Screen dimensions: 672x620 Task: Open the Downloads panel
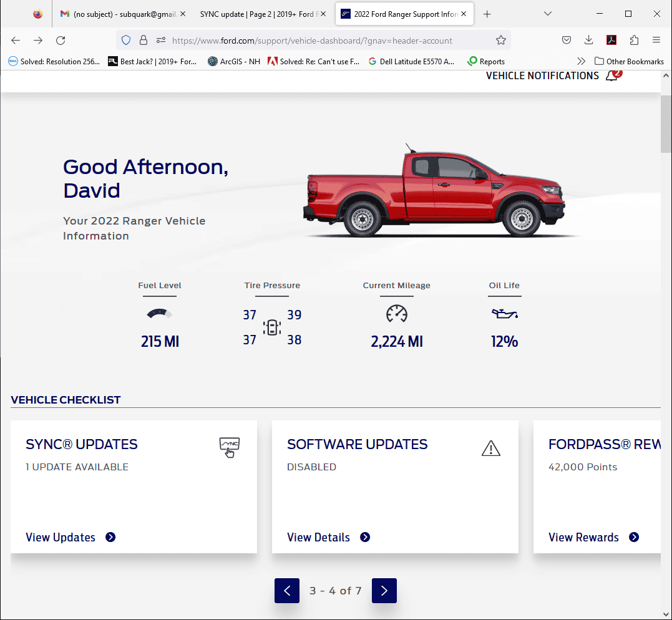(x=588, y=41)
